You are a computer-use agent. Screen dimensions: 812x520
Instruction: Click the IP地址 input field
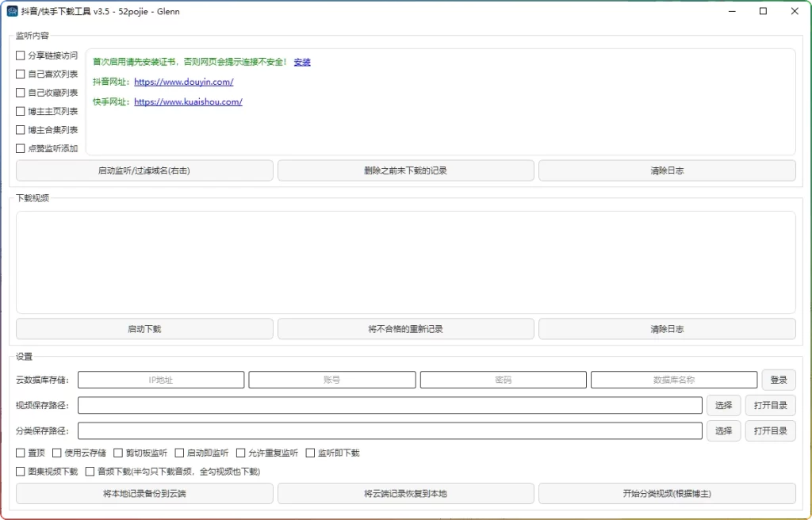[160, 380]
